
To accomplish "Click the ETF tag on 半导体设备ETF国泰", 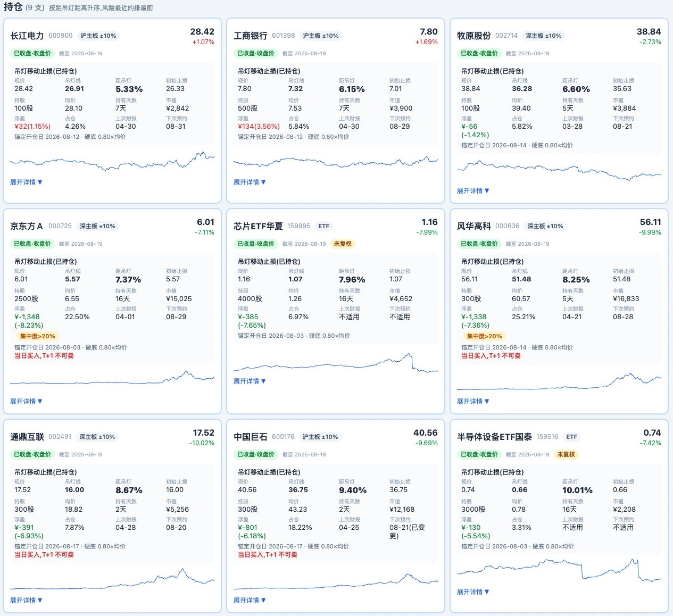I will (x=572, y=437).
